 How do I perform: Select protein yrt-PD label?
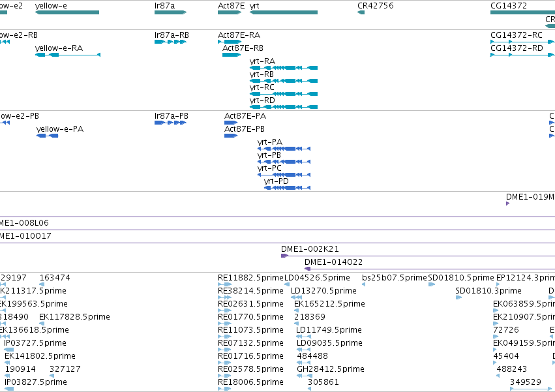point(277,181)
